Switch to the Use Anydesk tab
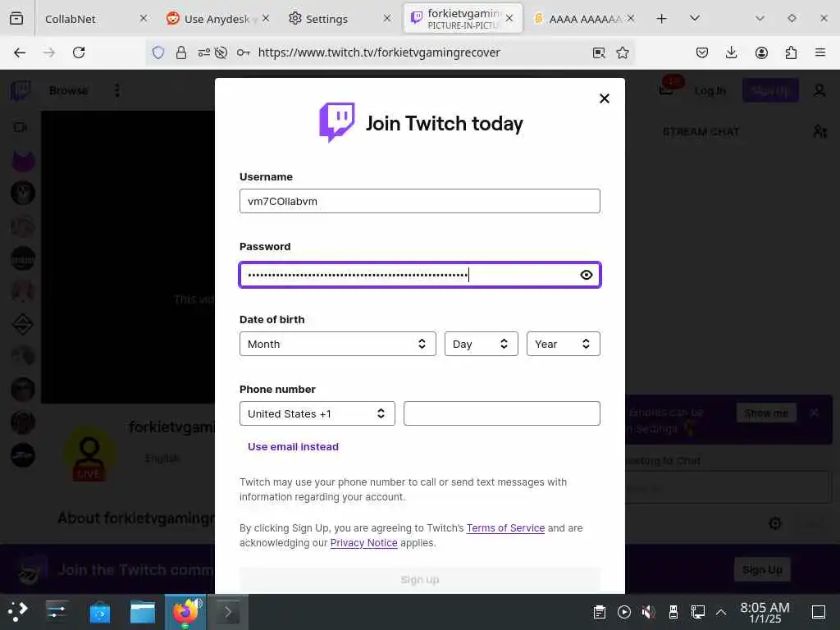 tap(217, 19)
